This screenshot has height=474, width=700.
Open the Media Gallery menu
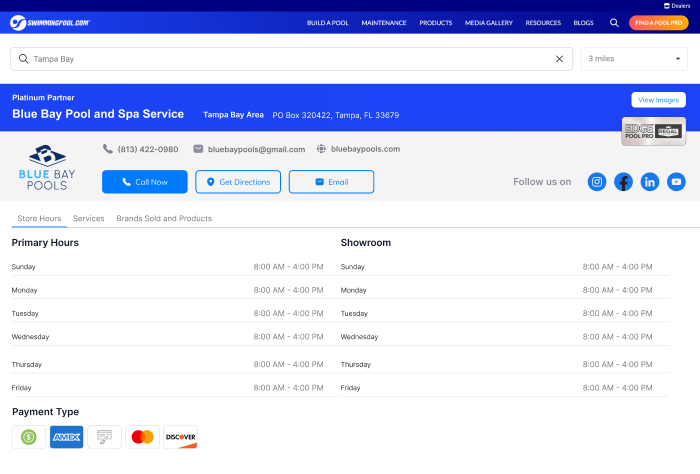489,23
